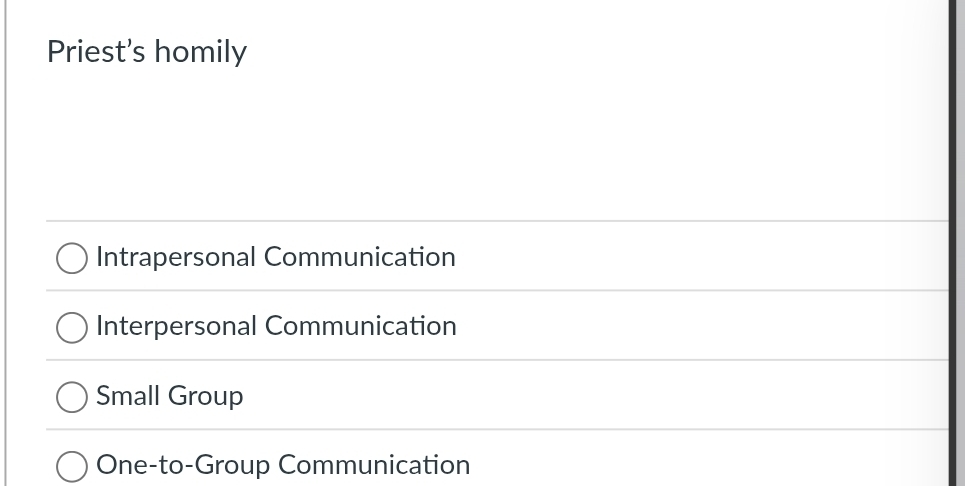The height and width of the screenshot is (486, 965).
Task: Click the word Communication in the Interpersonal option
Action: (361, 326)
